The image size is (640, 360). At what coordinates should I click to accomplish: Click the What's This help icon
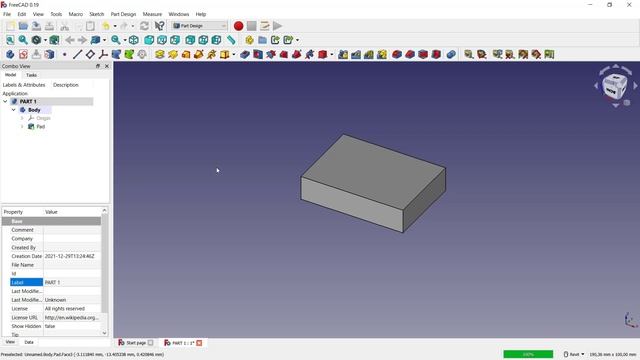[x=160, y=26]
